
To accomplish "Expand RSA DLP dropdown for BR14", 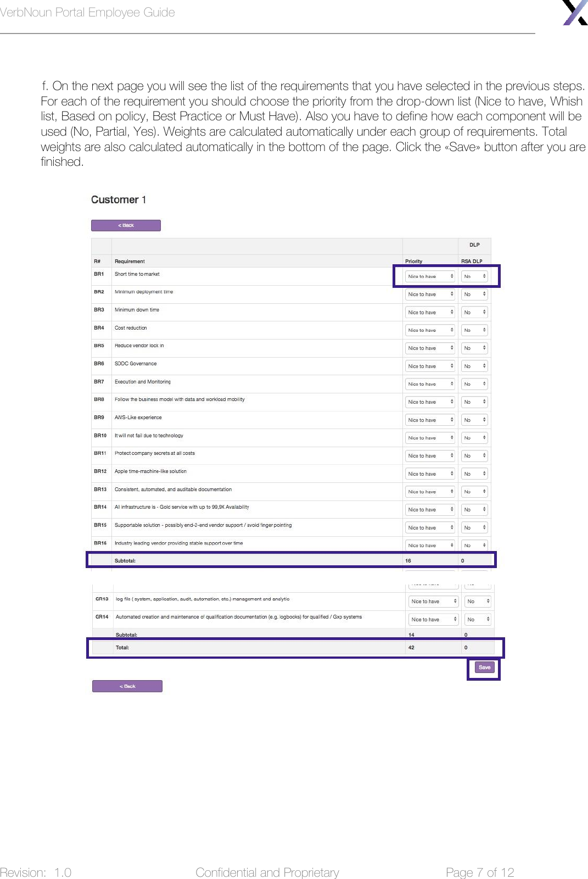I will pyautogui.click(x=474, y=509).
